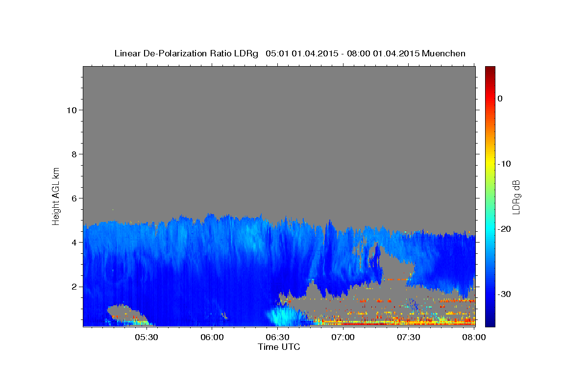Click the 'LDRg dB' colorbar title

point(515,197)
